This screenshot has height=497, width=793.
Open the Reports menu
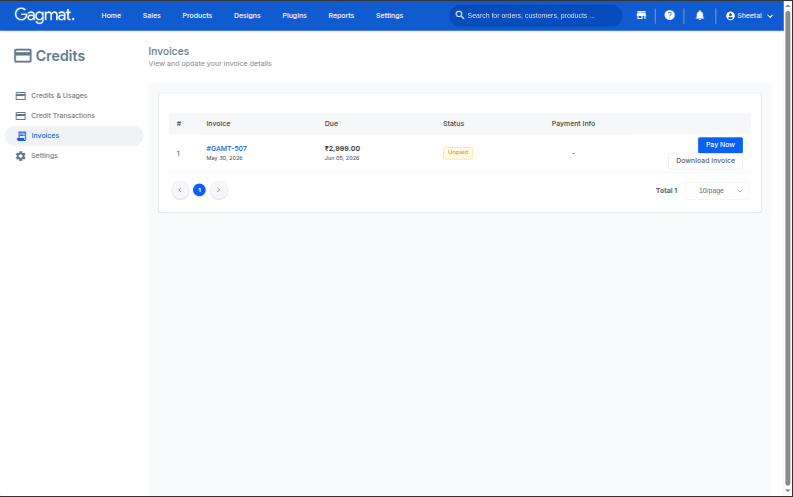(341, 16)
